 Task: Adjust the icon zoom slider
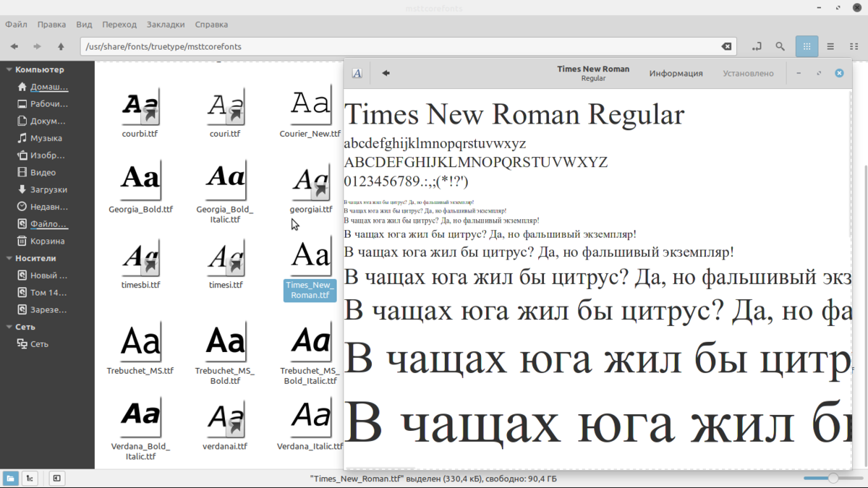[x=833, y=478]
